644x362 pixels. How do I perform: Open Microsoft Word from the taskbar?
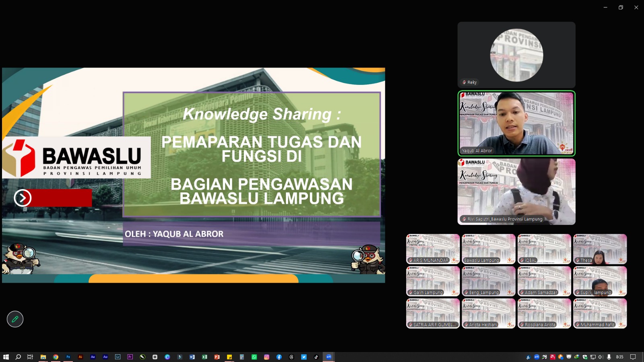pyautogui.click(x=192, y=357)
